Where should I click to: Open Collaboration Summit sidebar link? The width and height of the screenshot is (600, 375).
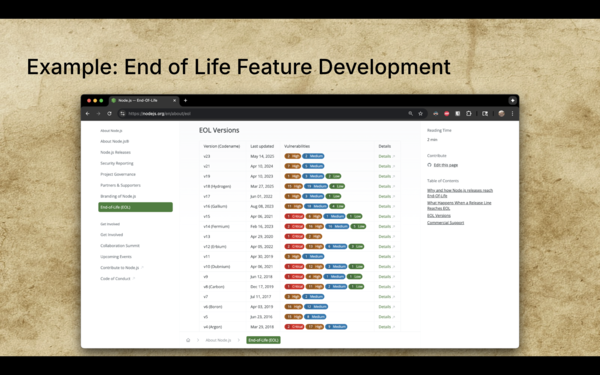(x=120, y=246)
